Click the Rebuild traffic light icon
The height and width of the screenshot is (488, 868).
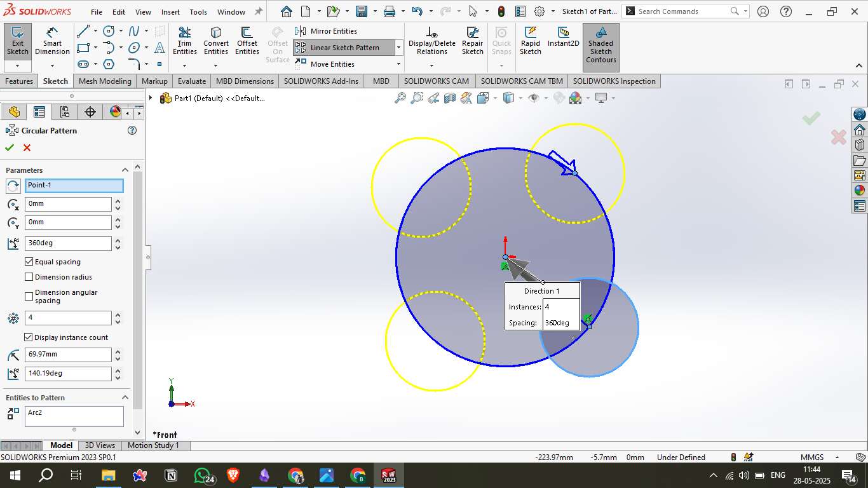(501, 11)
